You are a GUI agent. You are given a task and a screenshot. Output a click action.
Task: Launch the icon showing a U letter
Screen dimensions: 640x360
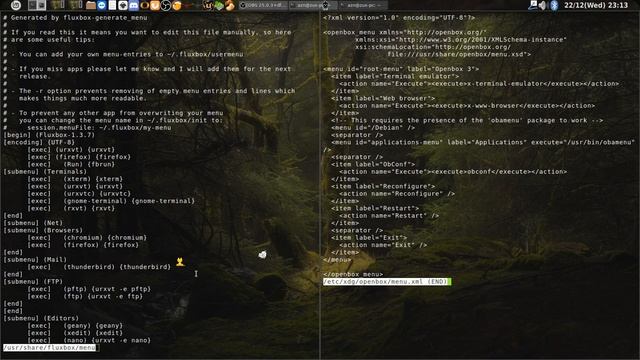207,5
